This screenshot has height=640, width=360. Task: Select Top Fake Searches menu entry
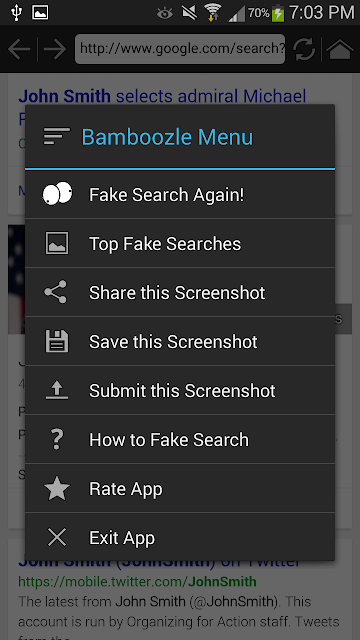pos(180,243)
